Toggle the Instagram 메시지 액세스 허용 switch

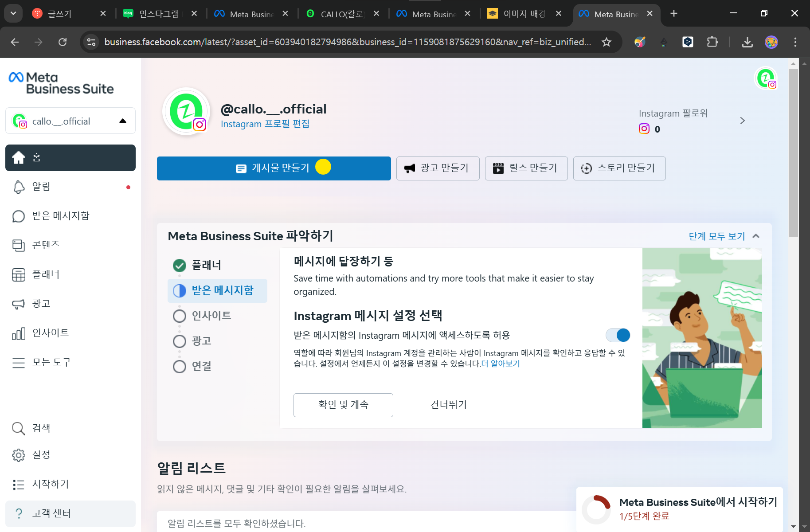click(618, 335)
